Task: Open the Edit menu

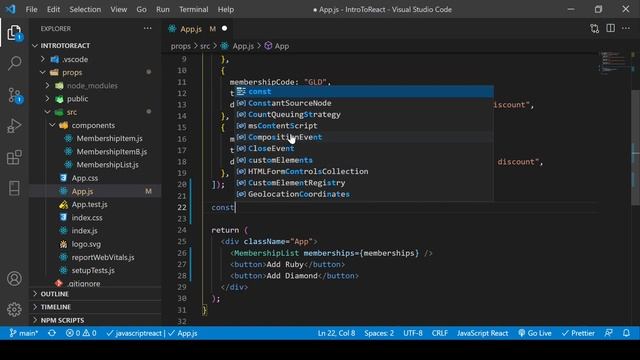Action: (53, 9)
